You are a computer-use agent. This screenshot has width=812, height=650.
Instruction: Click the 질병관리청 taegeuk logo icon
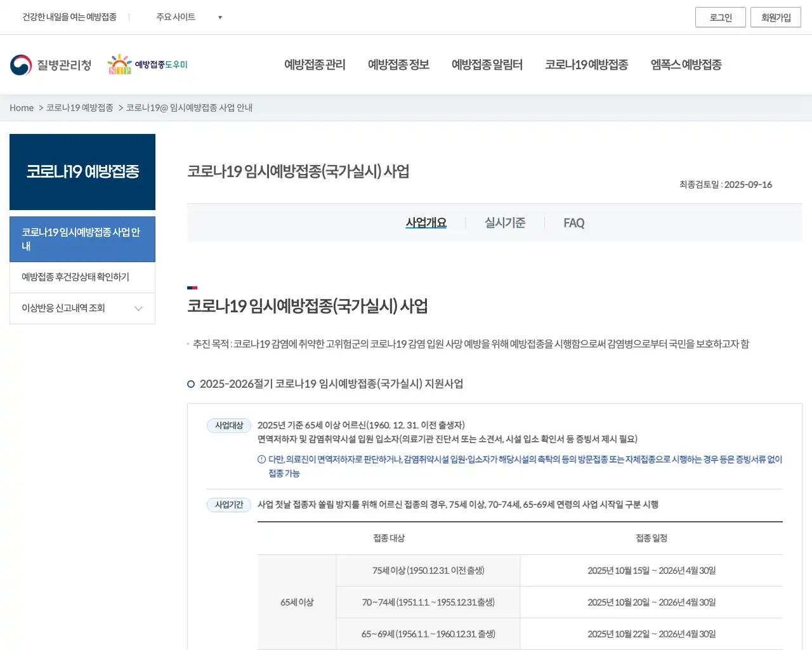tap(21, 64)
